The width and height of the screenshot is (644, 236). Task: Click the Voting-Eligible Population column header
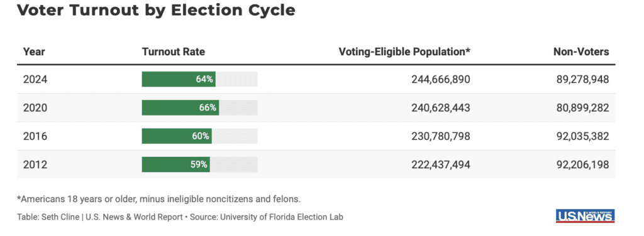(x=404, y=52)
